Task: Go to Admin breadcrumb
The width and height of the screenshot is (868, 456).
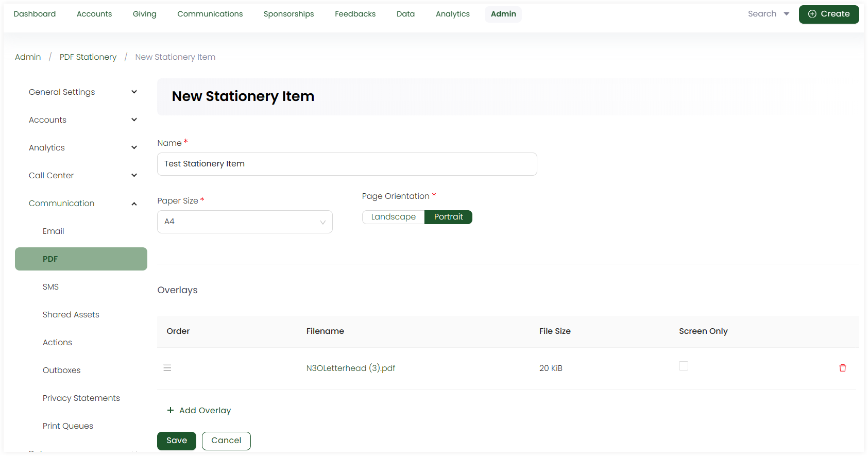Action: coord(28,57)
